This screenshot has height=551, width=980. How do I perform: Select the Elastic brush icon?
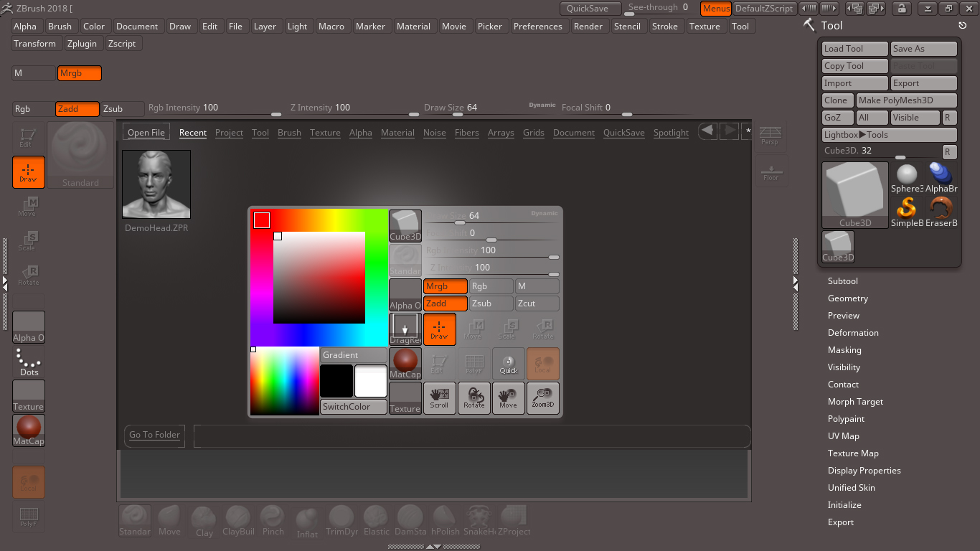click(376, 521)
